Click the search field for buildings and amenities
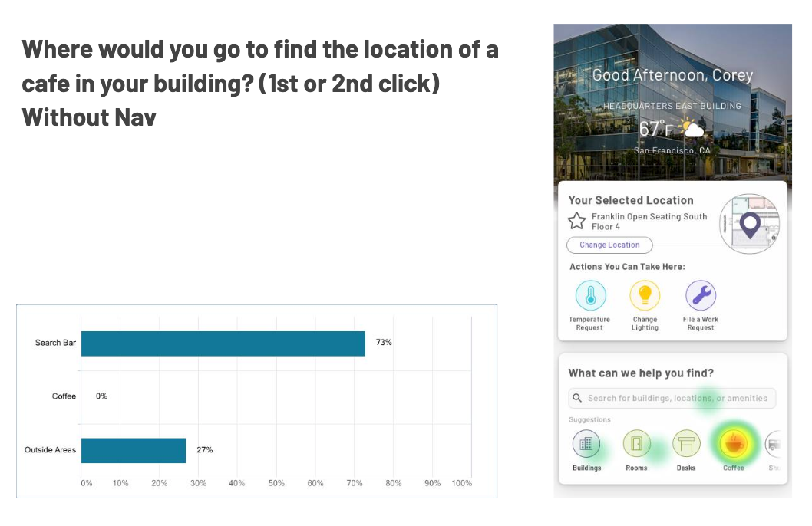 [677, 399]
